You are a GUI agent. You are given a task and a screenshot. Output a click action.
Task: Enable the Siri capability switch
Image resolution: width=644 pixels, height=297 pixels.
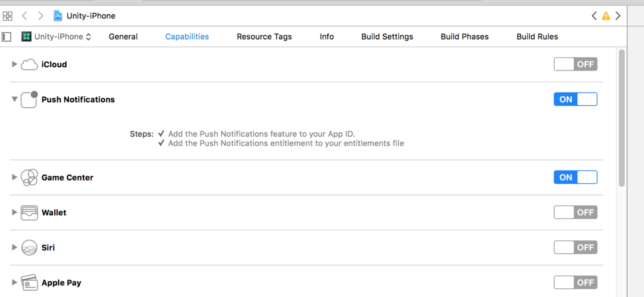(x=575, y=248)
